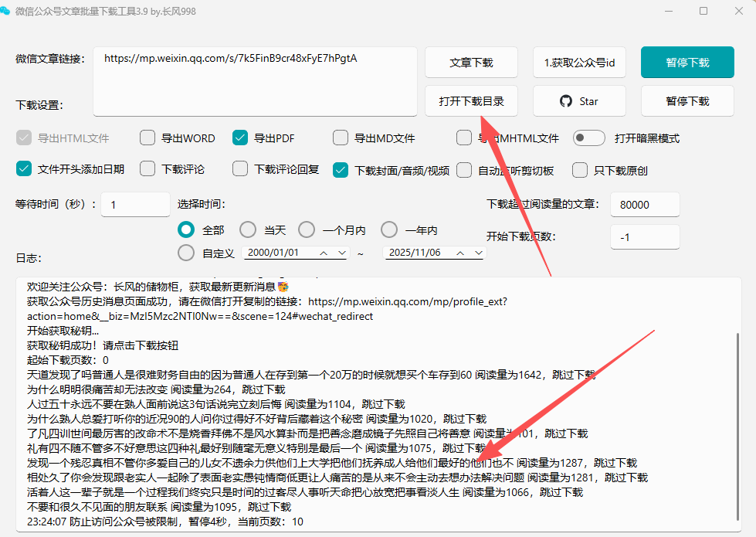The height and width of the screenshot is (537, 756).
Task: Click the read count threshold field 80000
Action: [645, 205]
